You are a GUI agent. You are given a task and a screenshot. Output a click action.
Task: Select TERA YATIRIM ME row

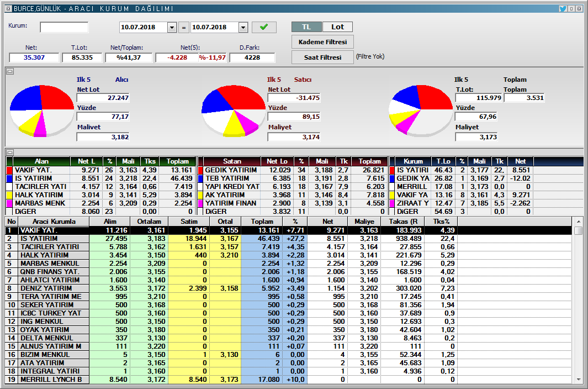click(x=288, y=296)
